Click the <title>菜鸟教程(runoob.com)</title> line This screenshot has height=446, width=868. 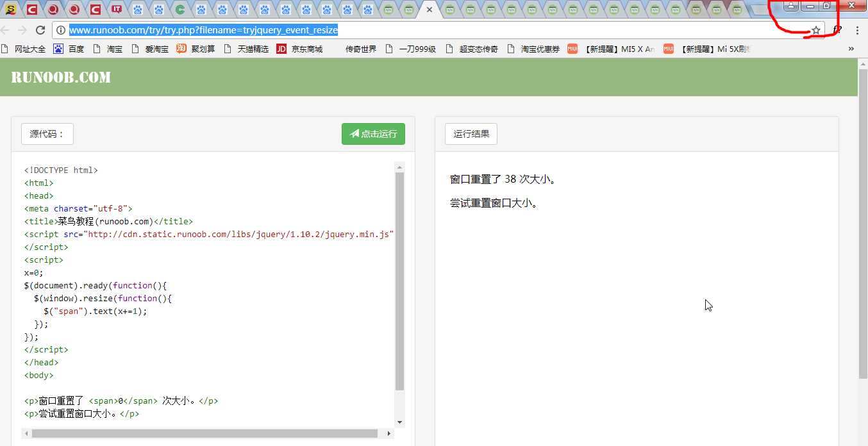(108, 222)
